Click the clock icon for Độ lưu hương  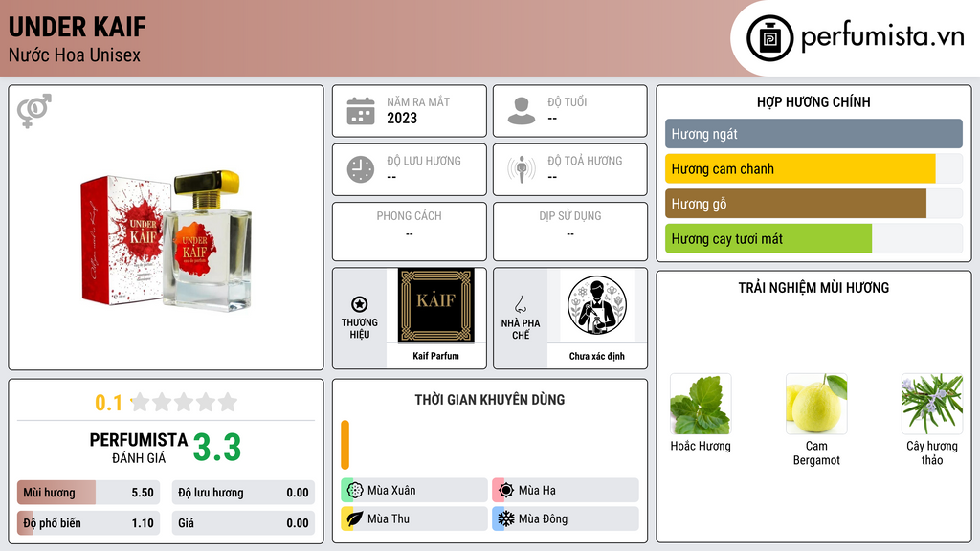tap(361, 169)
